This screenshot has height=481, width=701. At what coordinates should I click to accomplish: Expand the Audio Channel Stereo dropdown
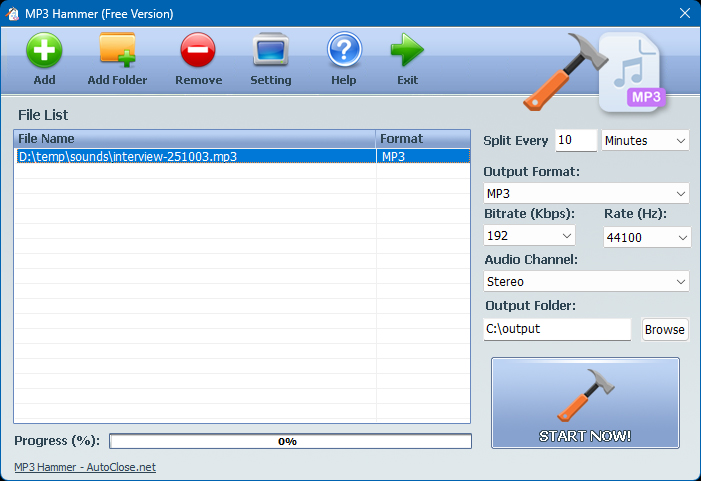pos(586,282)
